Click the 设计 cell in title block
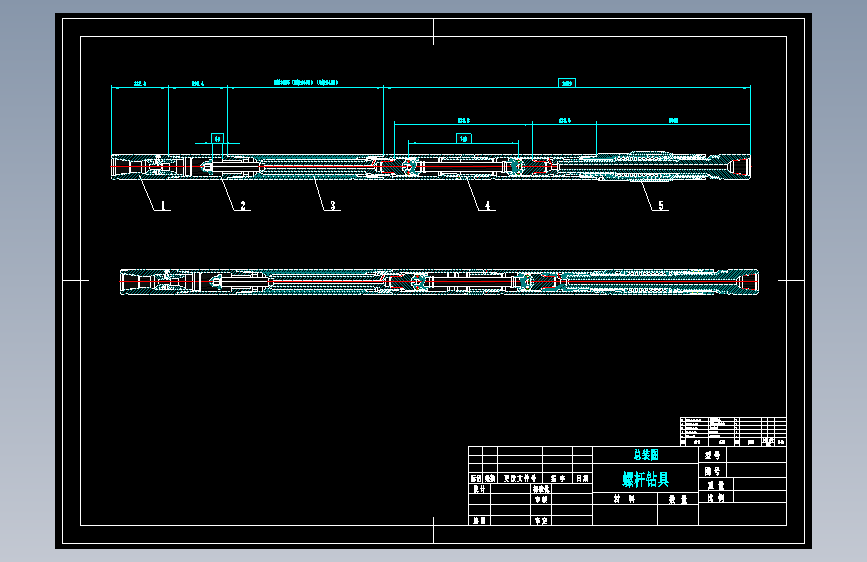This screenshot has height=562, width=867. click(479, 489)
